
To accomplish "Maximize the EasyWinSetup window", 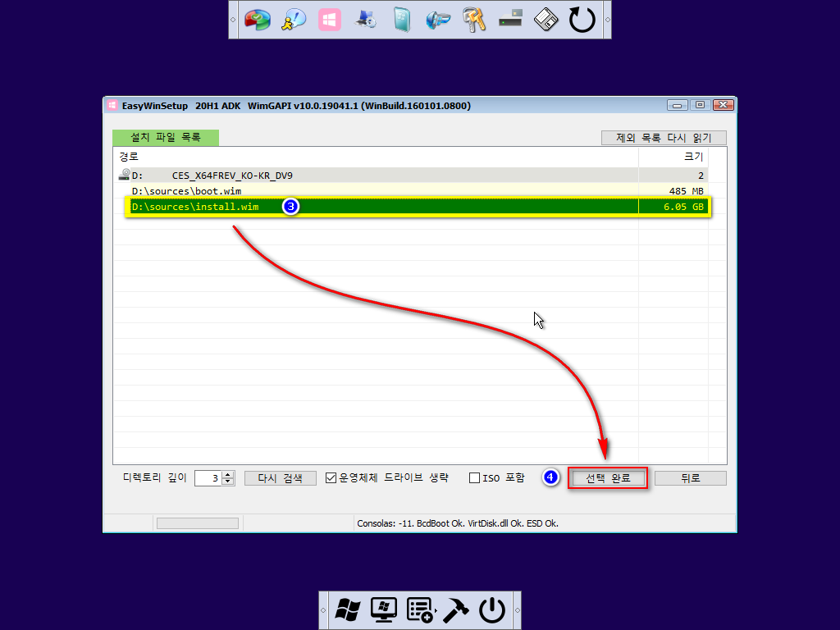I will (700, 105).
